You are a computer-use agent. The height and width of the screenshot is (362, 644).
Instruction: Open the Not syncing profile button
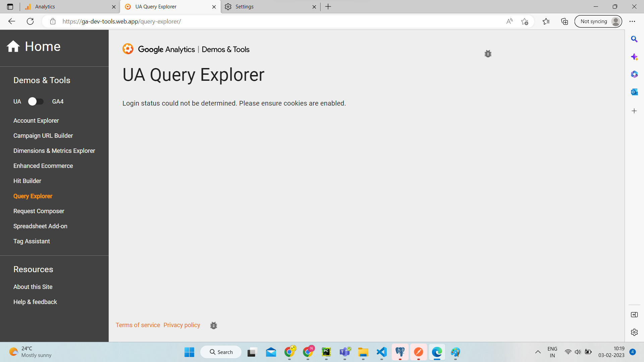click(598, 21)
